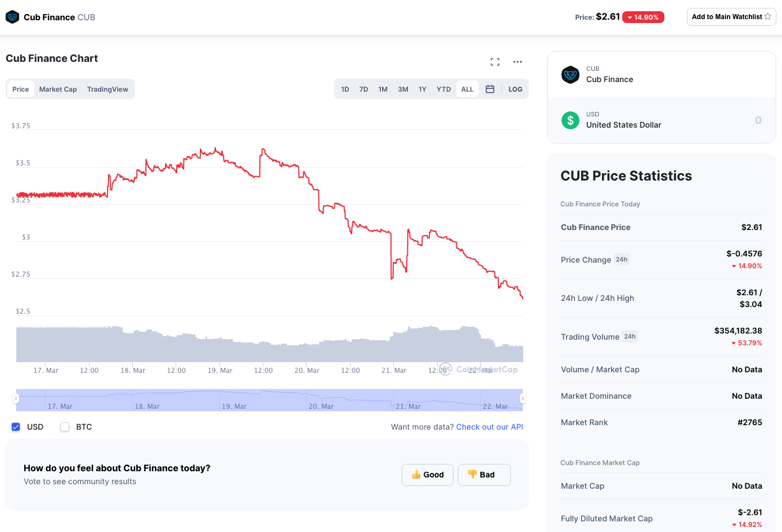Open the chart three-dots more menu
The image size is (782, 532).
click(x=518, y=62)
